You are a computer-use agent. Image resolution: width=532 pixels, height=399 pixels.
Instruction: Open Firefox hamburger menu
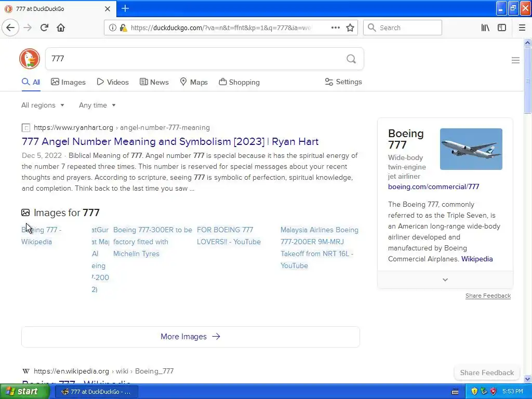click(522, 28)
